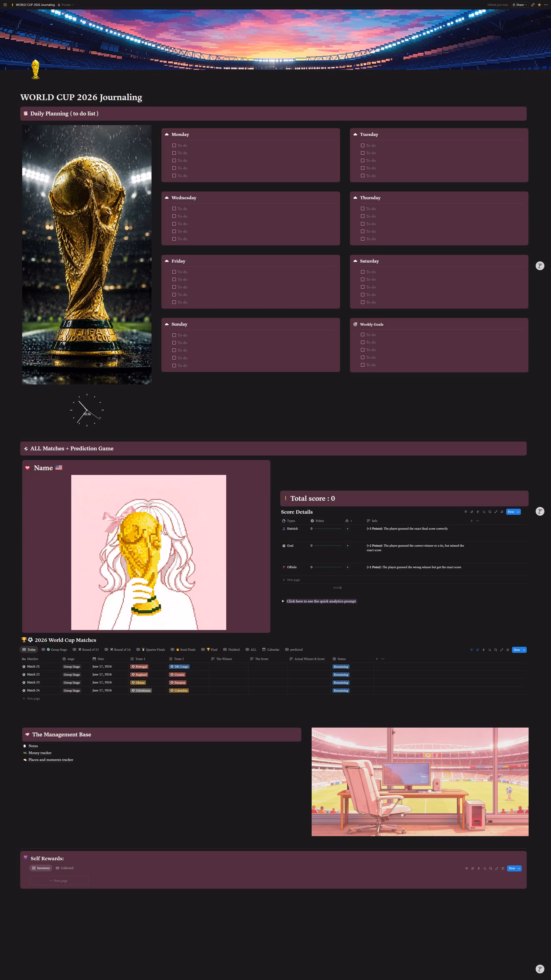Open the three-dot page options menu
The image size is (551, 980).
[x=546, y=5]
